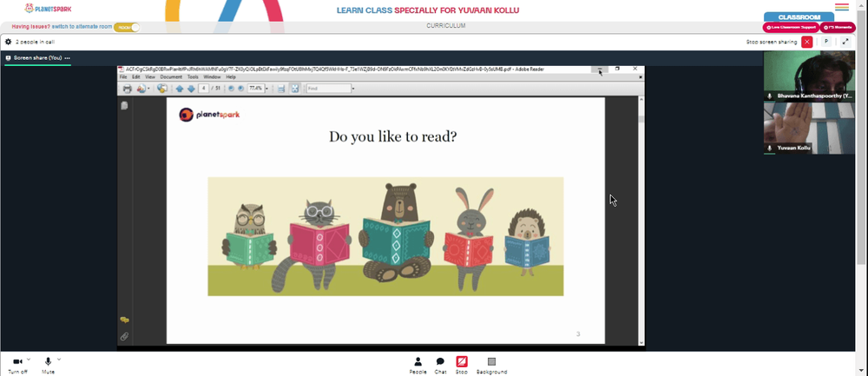
Task: Open the Document menu
Action: coord(171,77)
